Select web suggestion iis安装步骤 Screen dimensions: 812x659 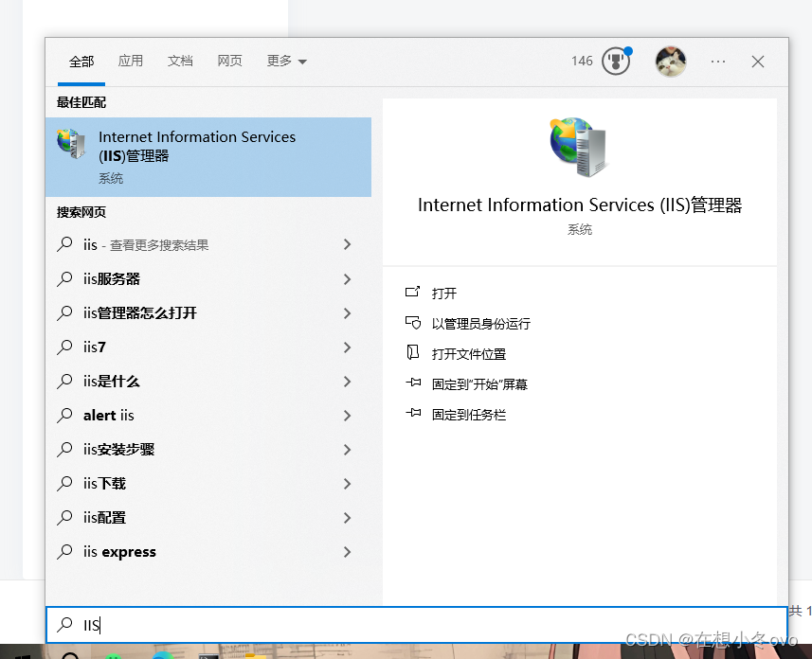(208, 450)
